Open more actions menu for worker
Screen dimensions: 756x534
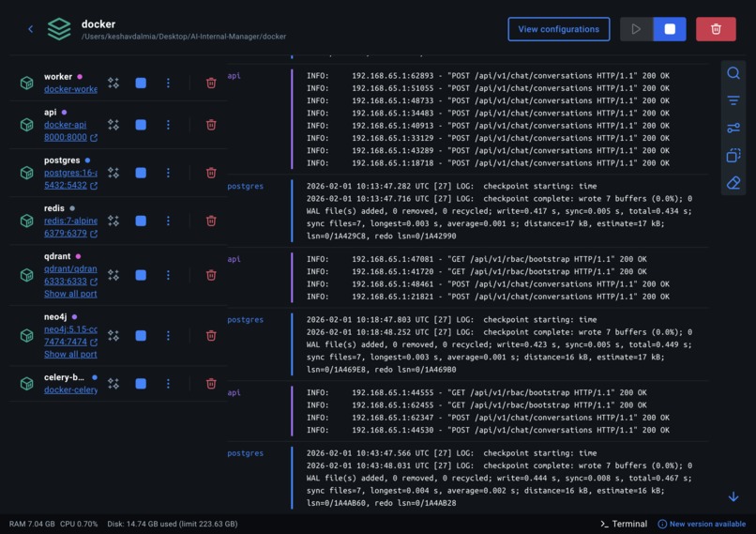(x=168, y=83)
